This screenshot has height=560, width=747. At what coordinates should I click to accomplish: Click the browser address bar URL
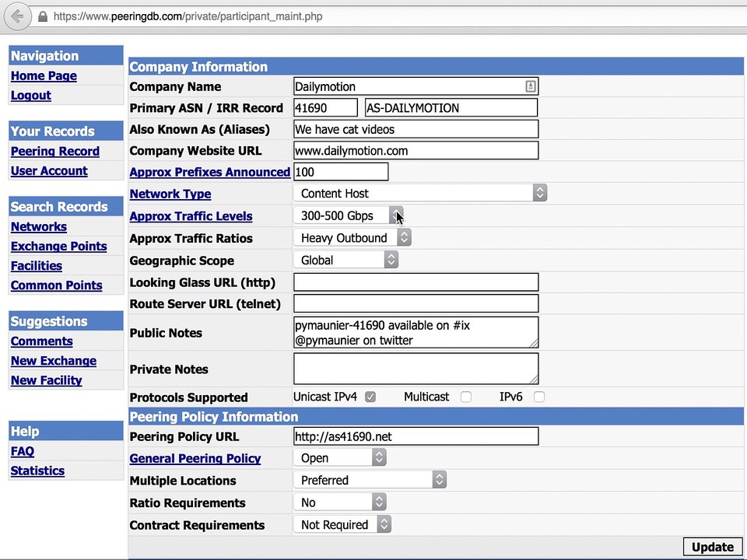coord(188,16)
